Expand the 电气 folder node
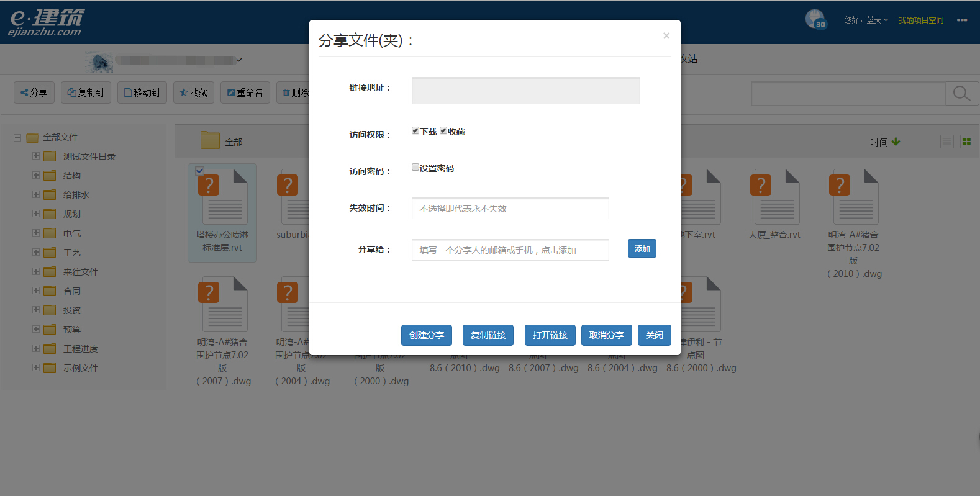 (x=36, y=233)
